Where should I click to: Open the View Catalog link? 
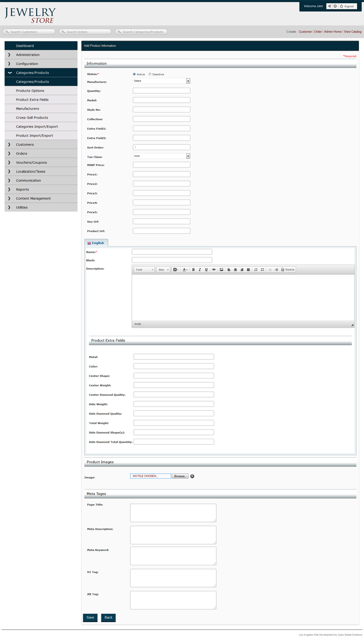click(353, 32)
